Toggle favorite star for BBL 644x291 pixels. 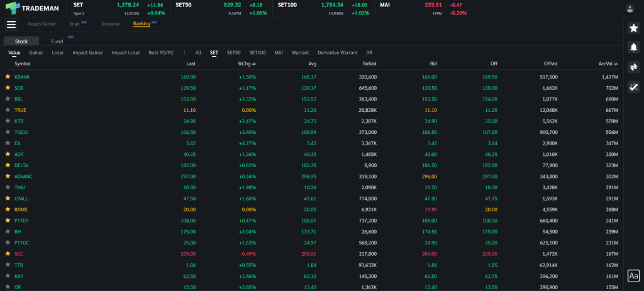8,99
